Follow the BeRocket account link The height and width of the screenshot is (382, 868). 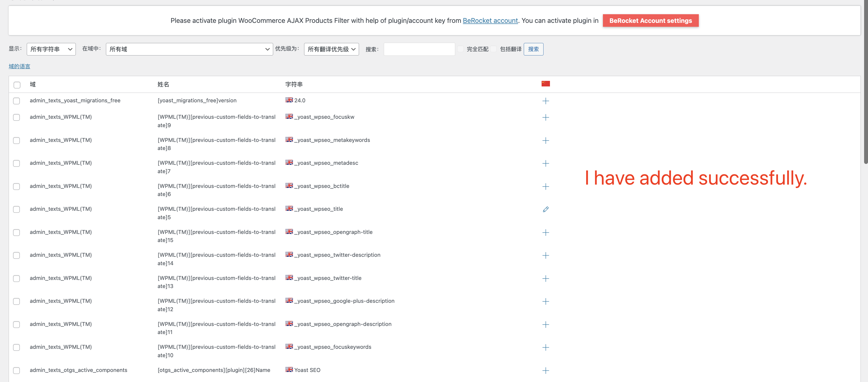(490, 21)
